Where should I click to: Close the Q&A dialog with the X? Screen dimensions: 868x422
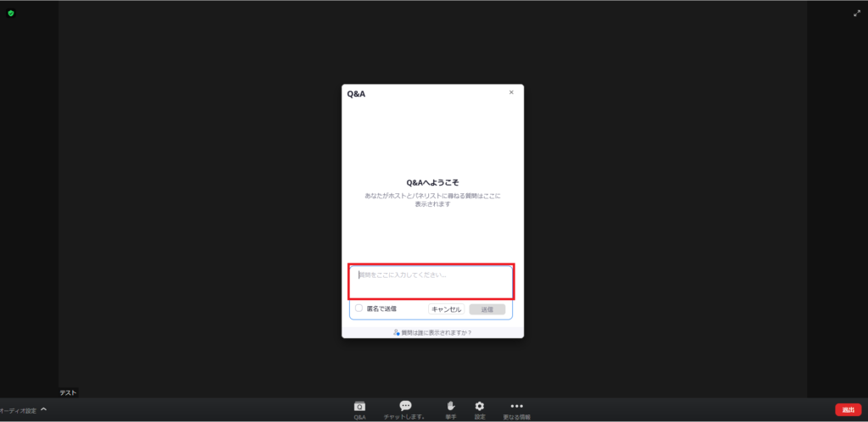point(511,92)
